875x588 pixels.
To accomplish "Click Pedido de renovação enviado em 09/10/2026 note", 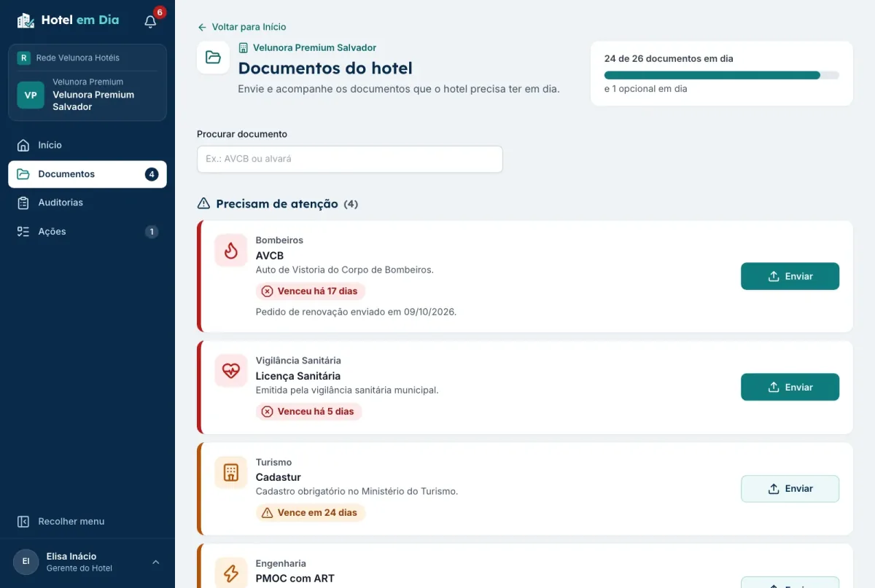I will coord(356,312).
